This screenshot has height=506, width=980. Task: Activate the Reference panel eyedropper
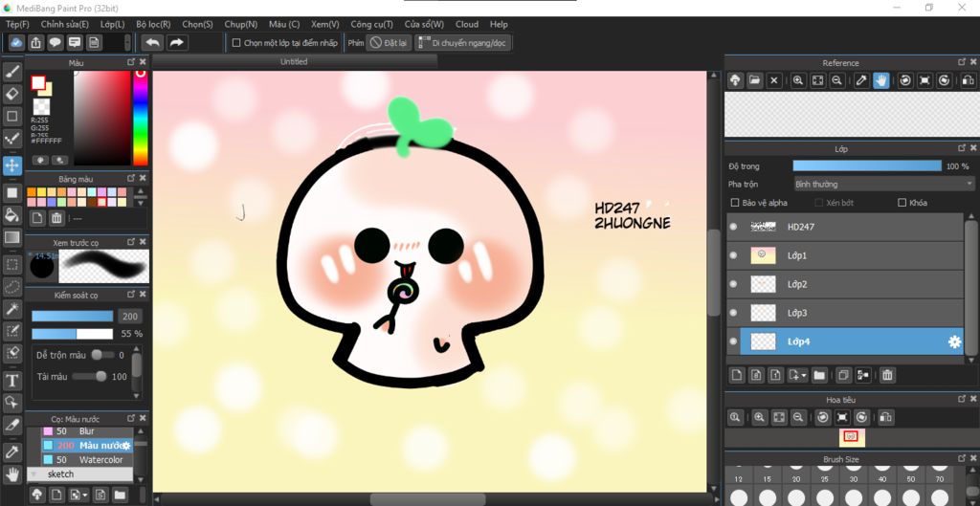[862, 80]
